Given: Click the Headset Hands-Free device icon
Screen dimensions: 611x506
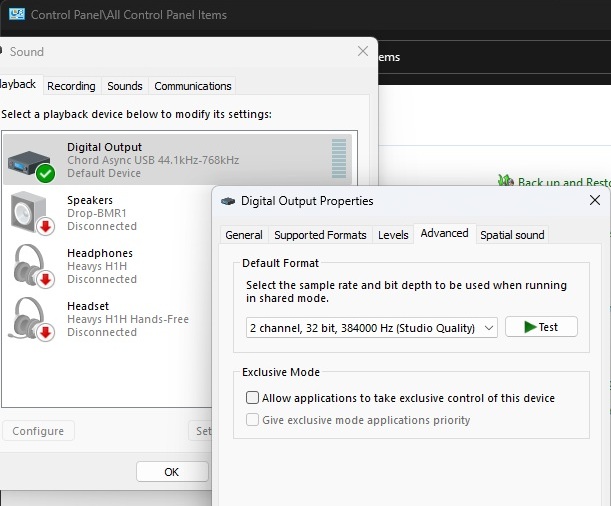Looking at the screenshot, I should point(32,319).
